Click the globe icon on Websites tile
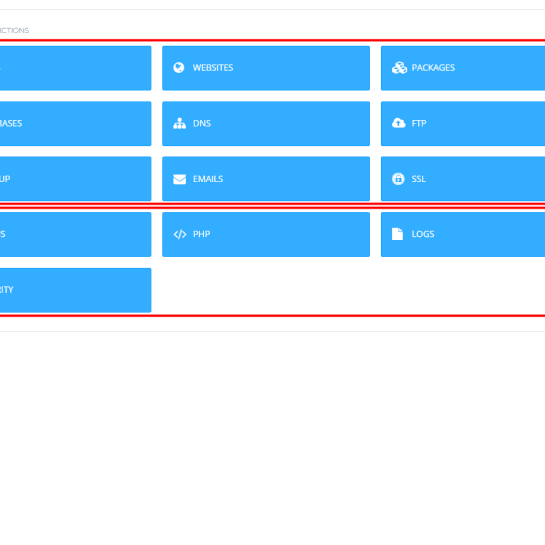This screenshot has width=545, height=545. click(x=179, y=67)
